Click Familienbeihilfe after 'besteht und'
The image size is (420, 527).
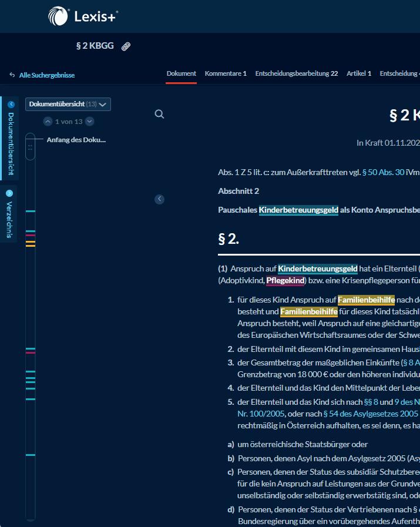pos(309,311)
